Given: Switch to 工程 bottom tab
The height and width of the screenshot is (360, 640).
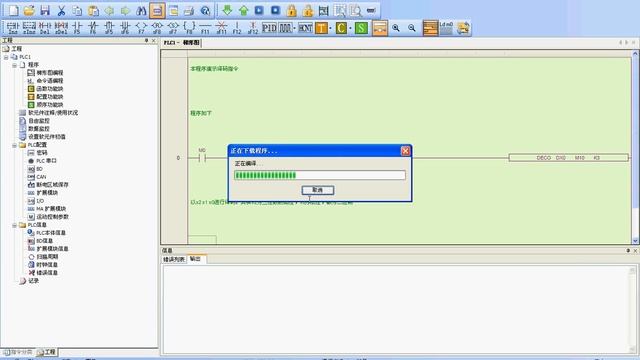Looking at the screenshot, I should coord(47,352).
